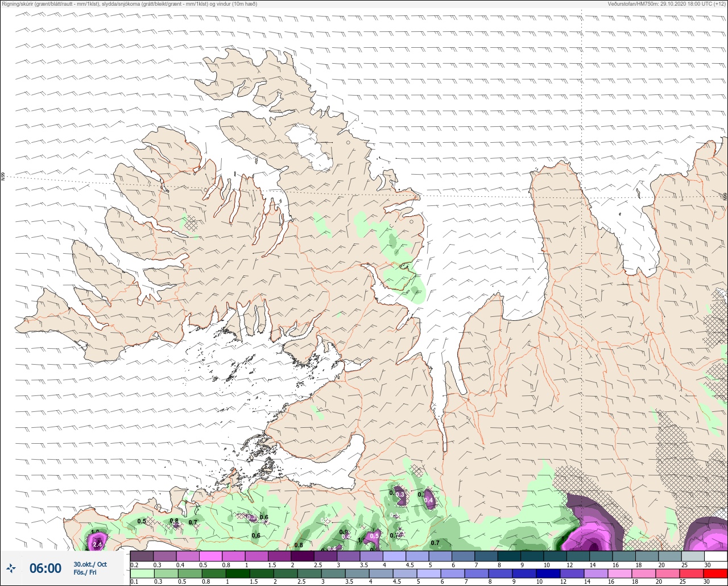Click the 'Fös./ Fri' weekday text
This screenshot has width=728, height=586.
(x=85, y=572)
